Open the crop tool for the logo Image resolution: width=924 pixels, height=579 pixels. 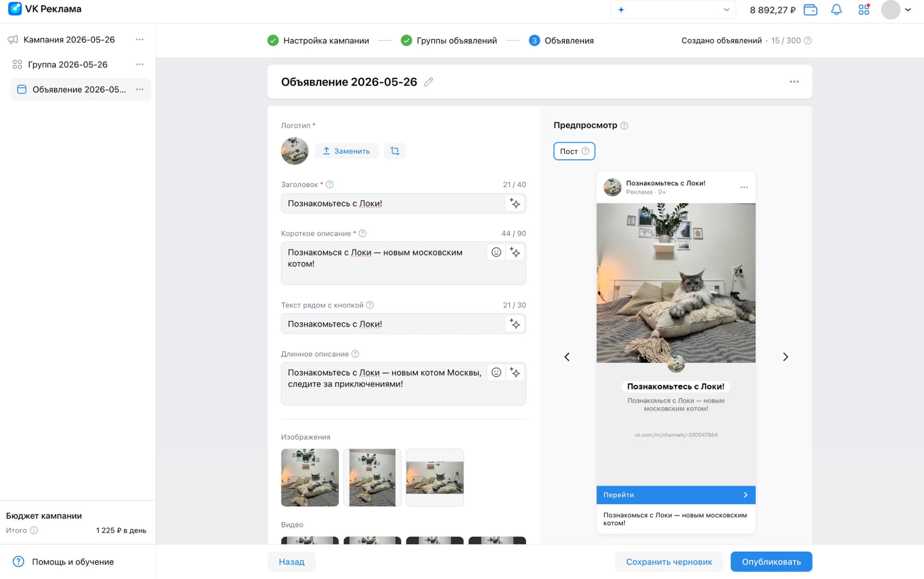click(395, 151)
